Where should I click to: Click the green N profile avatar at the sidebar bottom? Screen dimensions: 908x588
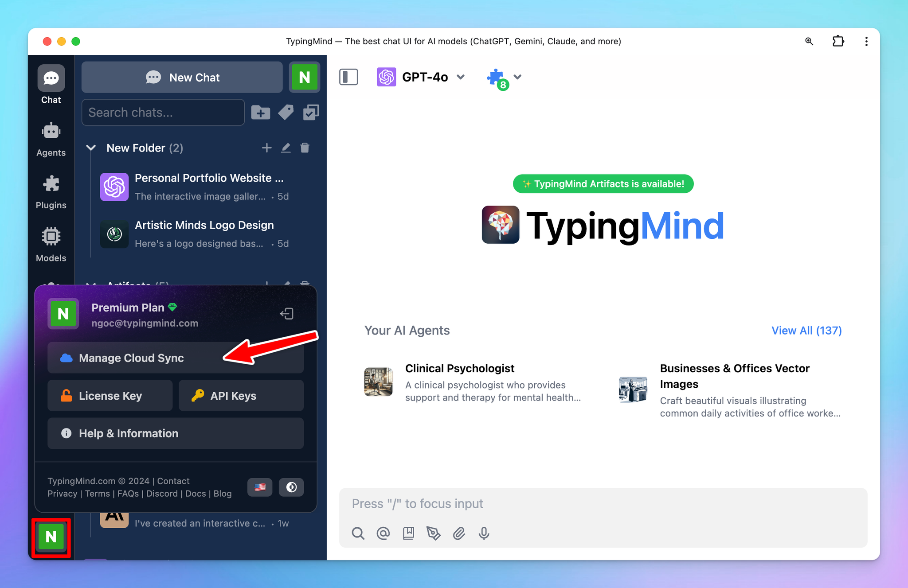tap(51, 537)
